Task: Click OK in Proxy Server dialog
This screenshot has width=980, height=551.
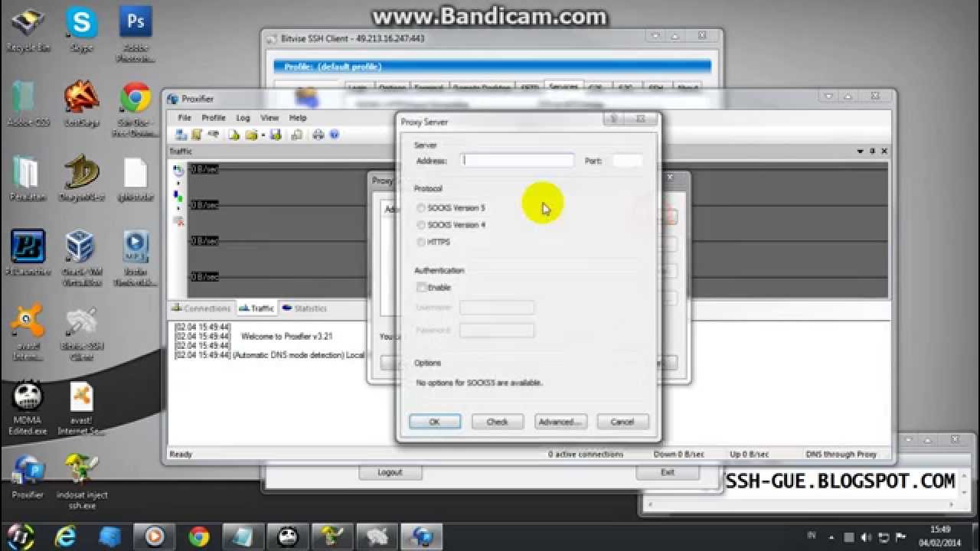Action: [x=435, y=422]
